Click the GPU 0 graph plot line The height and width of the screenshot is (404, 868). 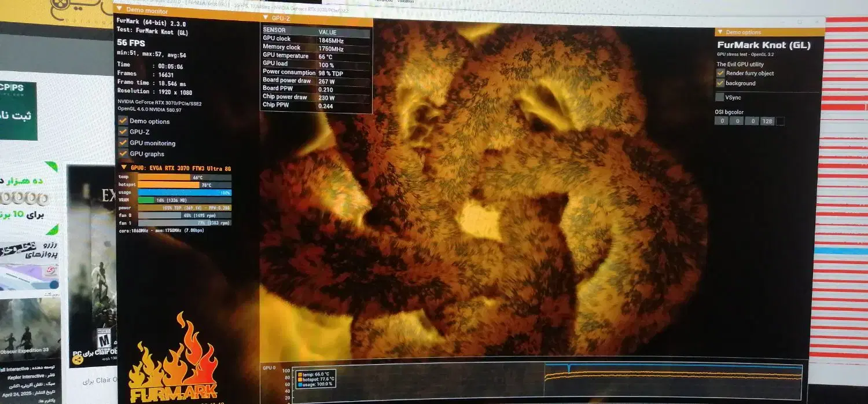pos(673,373)
